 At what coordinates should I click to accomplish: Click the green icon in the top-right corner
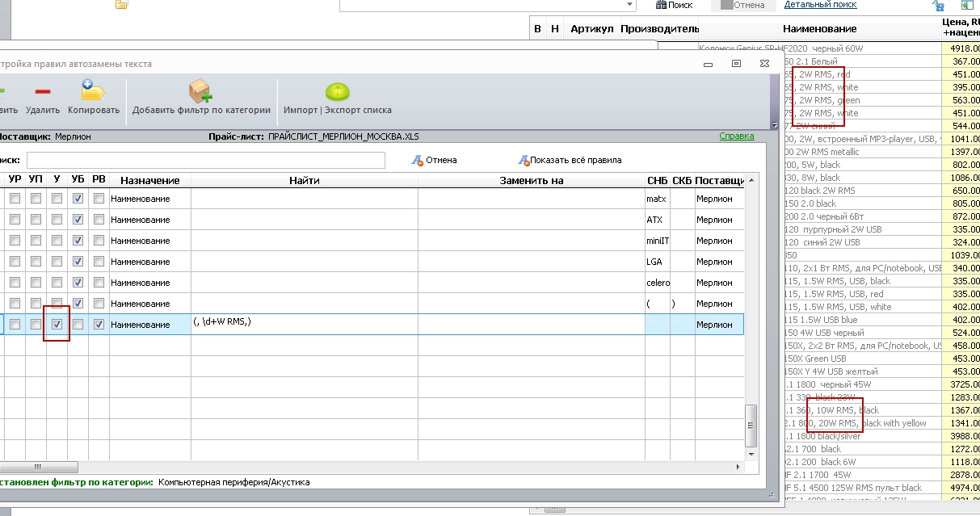(968, 5)
